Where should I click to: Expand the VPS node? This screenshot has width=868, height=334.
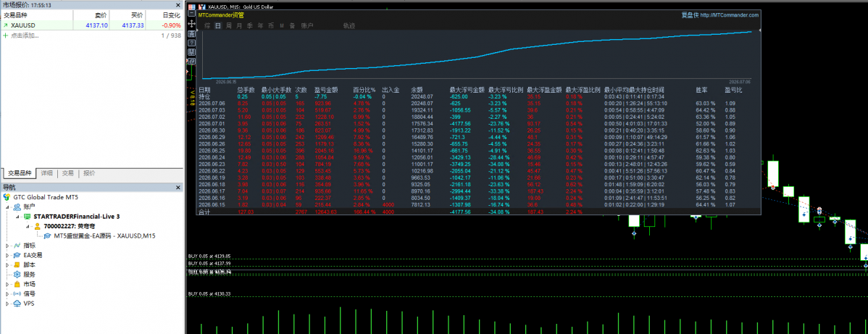tap(7, 304)
